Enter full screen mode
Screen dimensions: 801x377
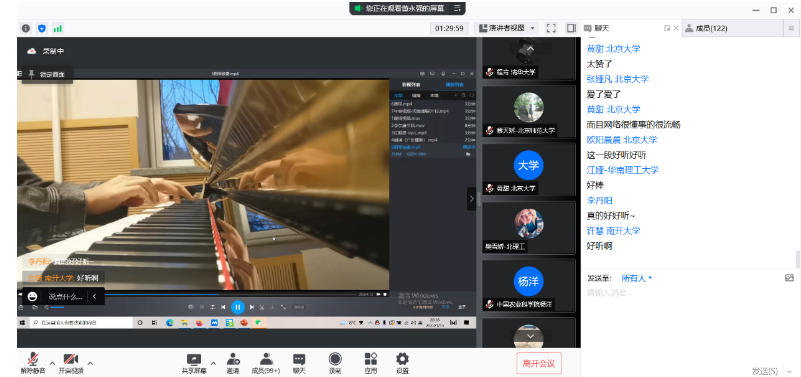[551, 28]
